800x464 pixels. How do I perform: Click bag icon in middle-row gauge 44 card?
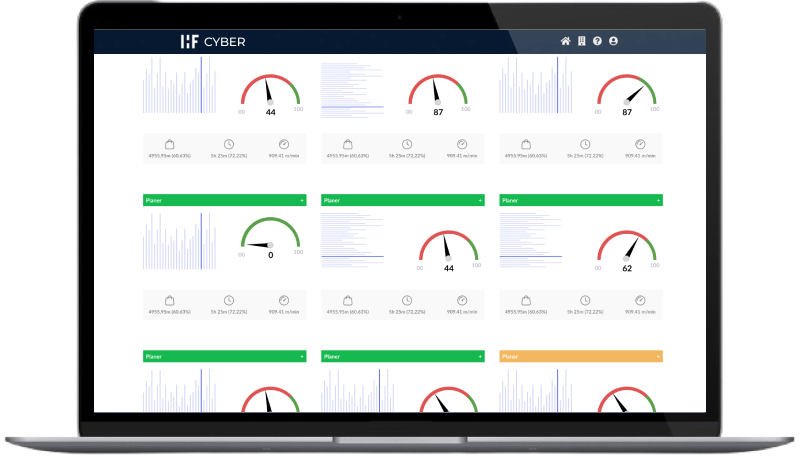348,301
